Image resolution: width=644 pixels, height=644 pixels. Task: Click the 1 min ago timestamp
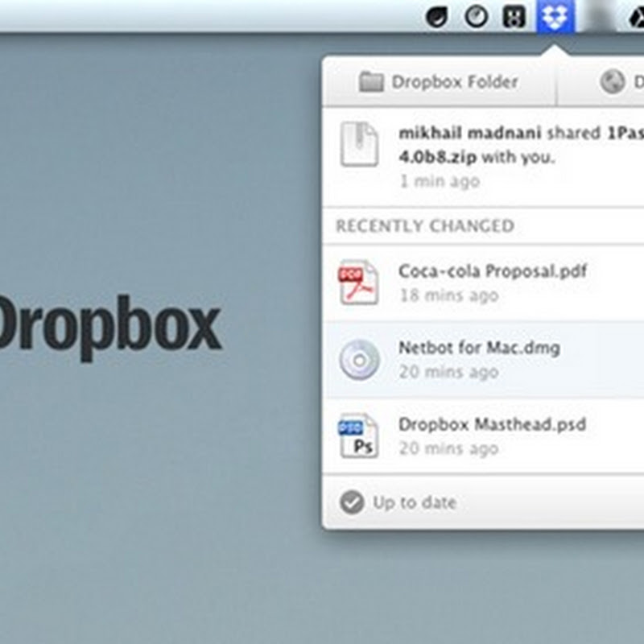(440, 181)
